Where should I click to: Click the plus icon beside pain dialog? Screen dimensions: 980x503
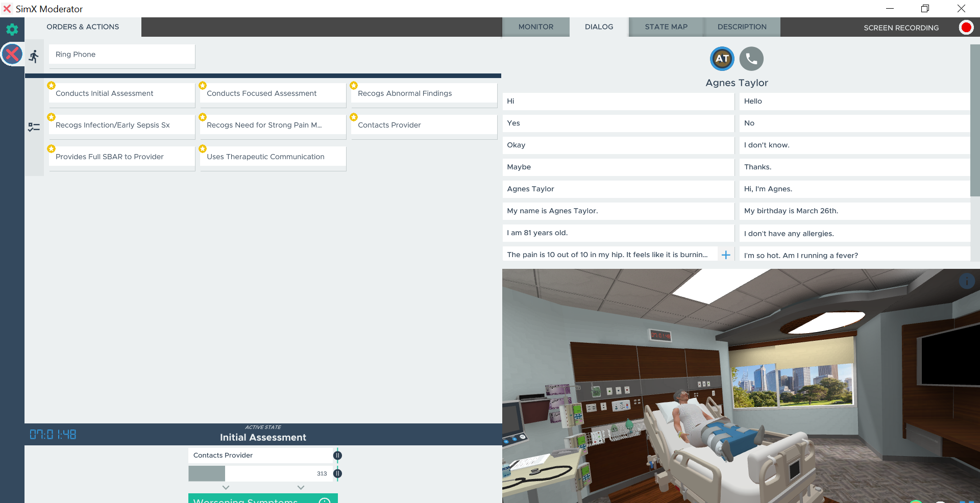coord(726,255)
